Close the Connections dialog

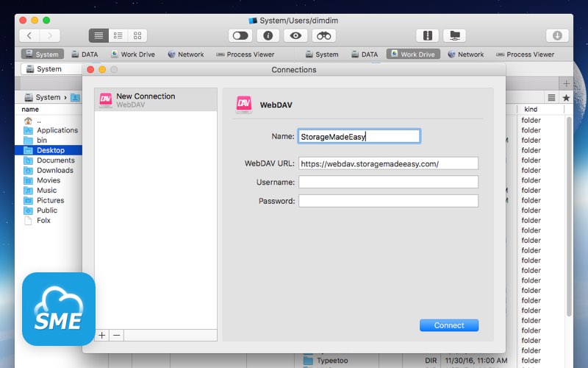(x=90, y=69)
